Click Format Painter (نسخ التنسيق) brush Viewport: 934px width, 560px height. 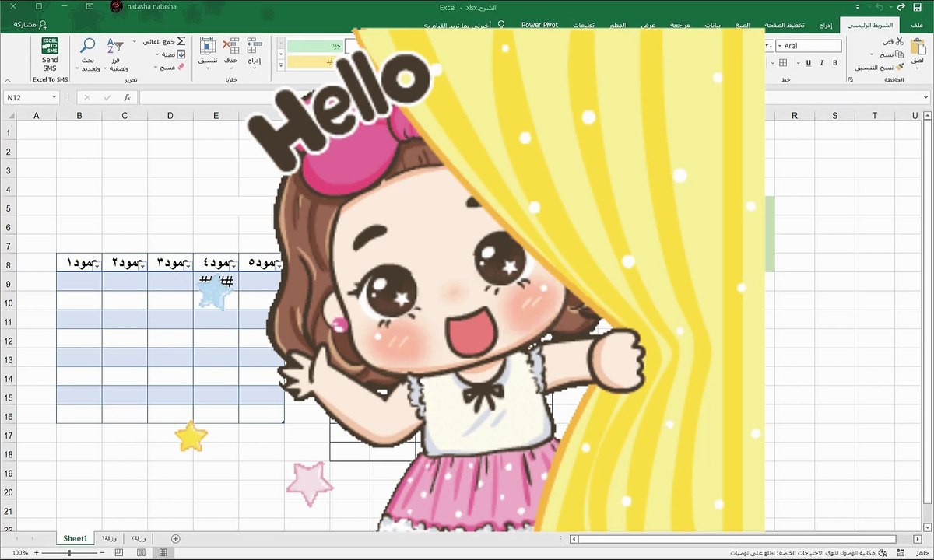(900, 68)
